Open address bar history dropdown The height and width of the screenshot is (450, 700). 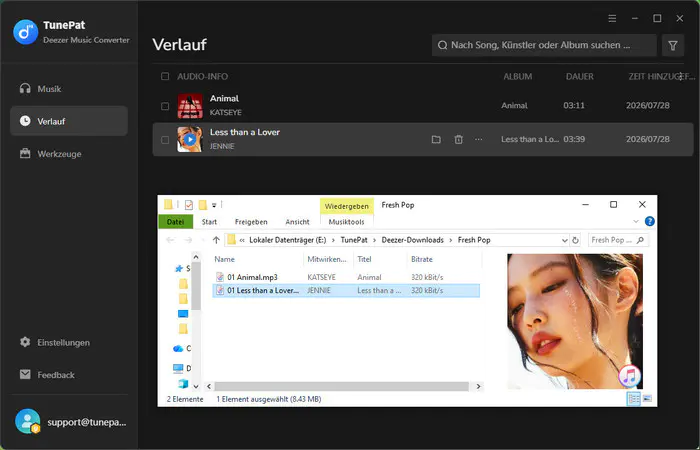point(564,240)
